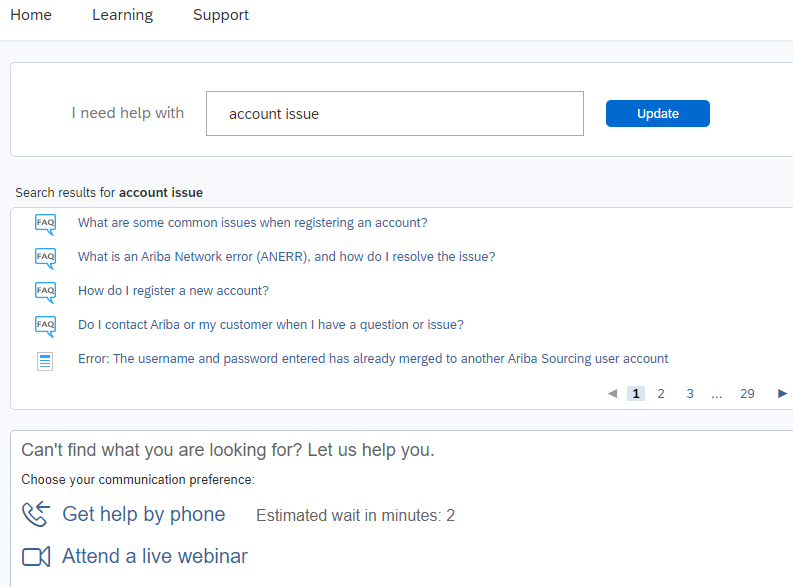
Task: Open the Home menu item
Action: click(x=30, y=15)
